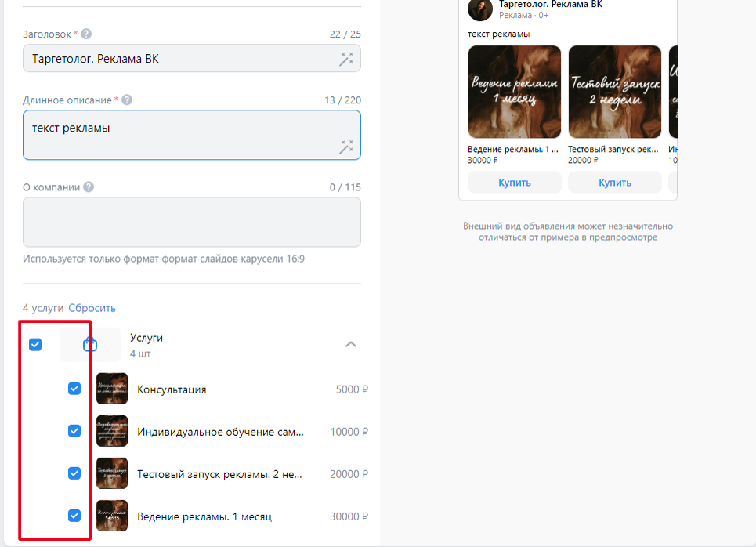The height and width of the screenshot is (547, 756).
Task: Click the Тестовый запуск рекламы. 2 не... service name
Action: (219, 475)
